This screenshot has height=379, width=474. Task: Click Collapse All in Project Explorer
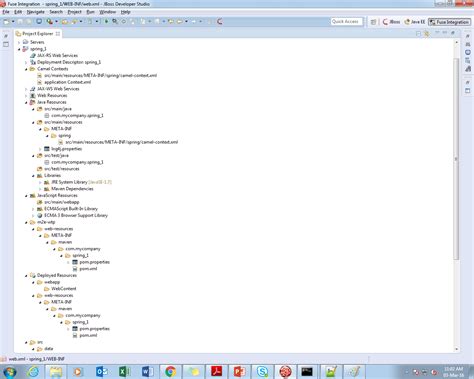pyautogui.click(x=419, y=34)
